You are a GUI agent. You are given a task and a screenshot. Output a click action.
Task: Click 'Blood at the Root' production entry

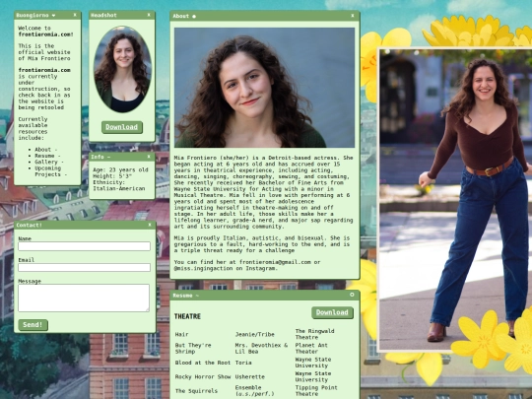203,363
